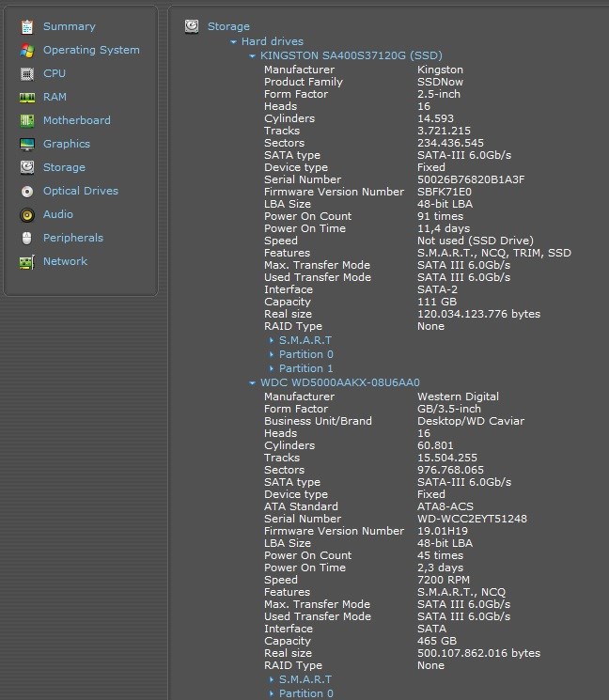This screenshot has height=700, width=609.
Task: Click the Storage header drive icon in main panel
Action: [192, 26]
